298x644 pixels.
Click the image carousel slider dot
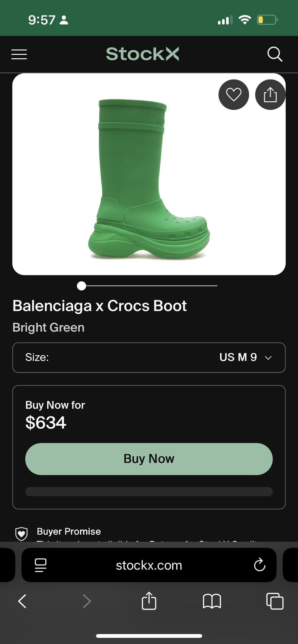pyautogui.click(x=81, y=286)
